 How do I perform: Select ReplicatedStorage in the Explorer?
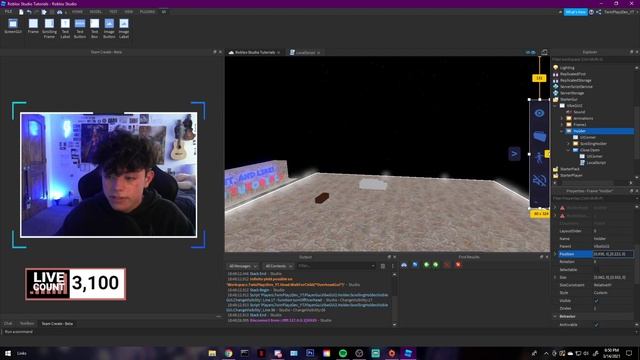[x=576, y=80]
